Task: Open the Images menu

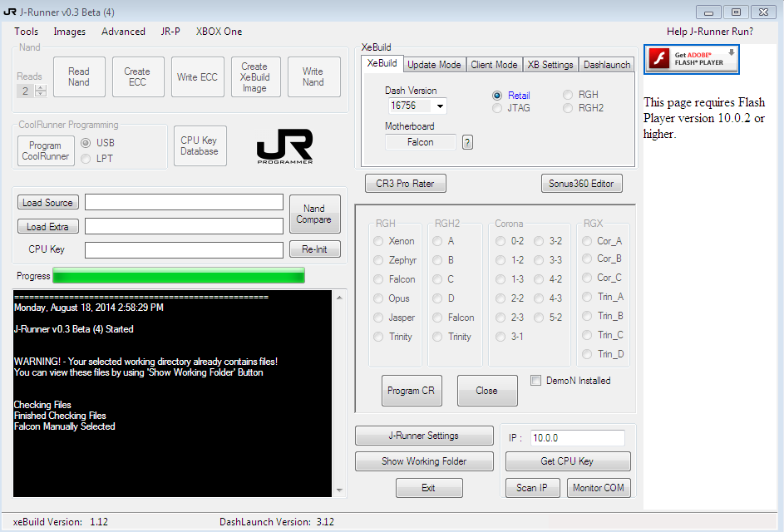Action: tap(70, 32)
